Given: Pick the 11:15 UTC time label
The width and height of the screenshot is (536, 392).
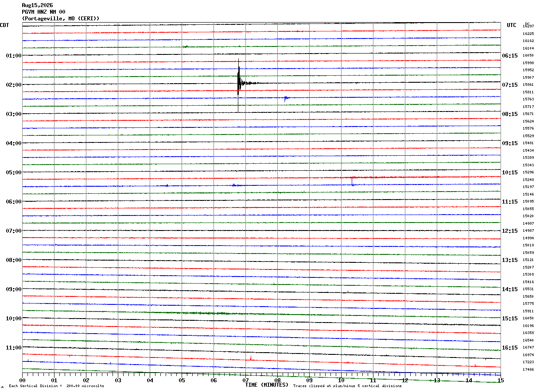Looking at the screenshot, I should tap(510, 202).
